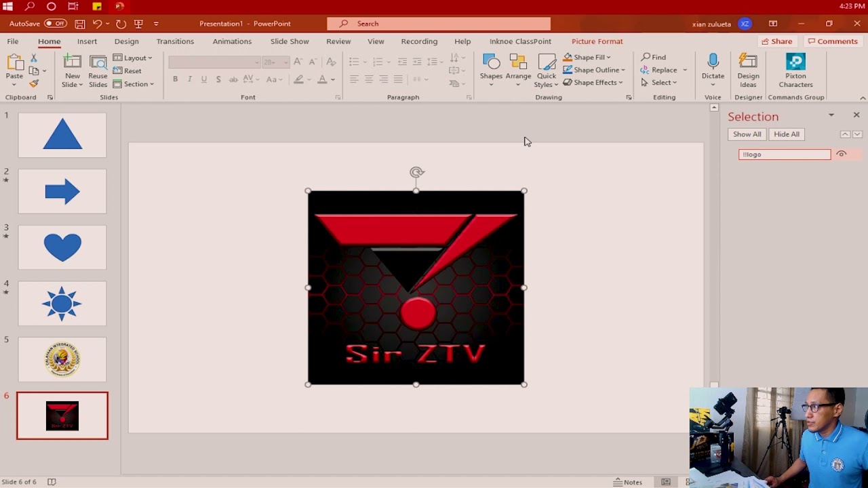868x488 pixels.
Task: Switch to the Insert tab
Action: click(x=87, y=41)
